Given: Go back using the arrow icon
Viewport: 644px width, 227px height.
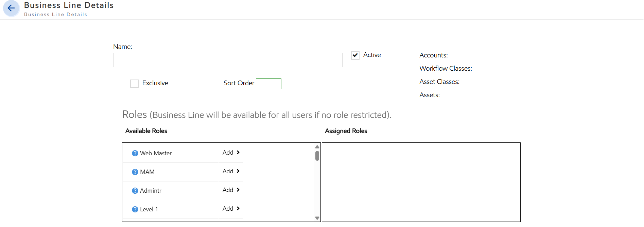Looking at the screenshot, I should click(x=11, y=8).
